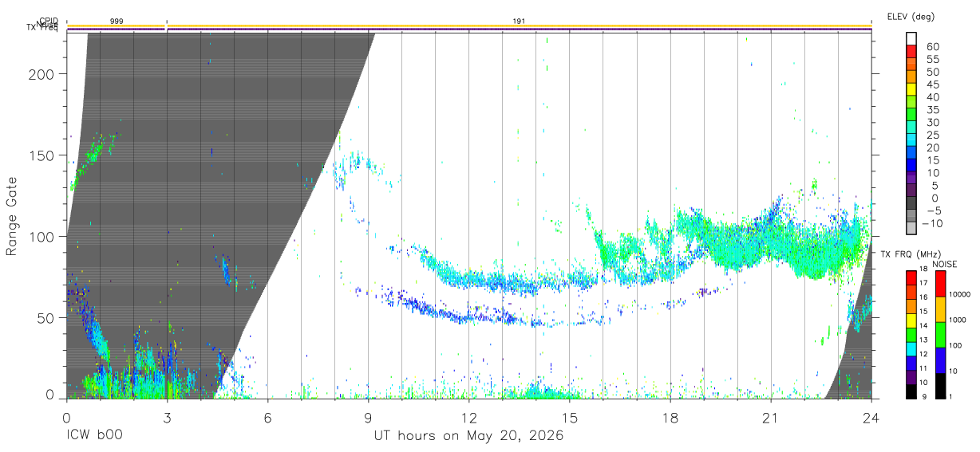Click the '191' CPID value label

click(x=519, y=20)
